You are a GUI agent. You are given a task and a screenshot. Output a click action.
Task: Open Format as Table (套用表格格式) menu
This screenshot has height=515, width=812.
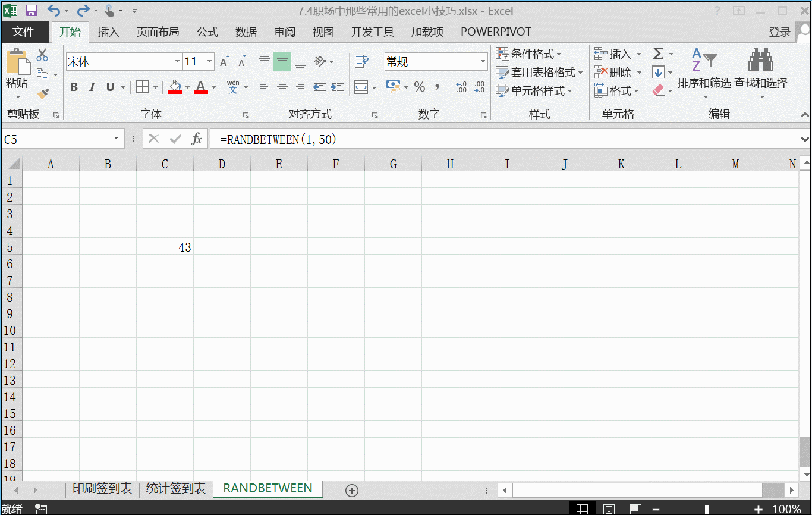540,73
